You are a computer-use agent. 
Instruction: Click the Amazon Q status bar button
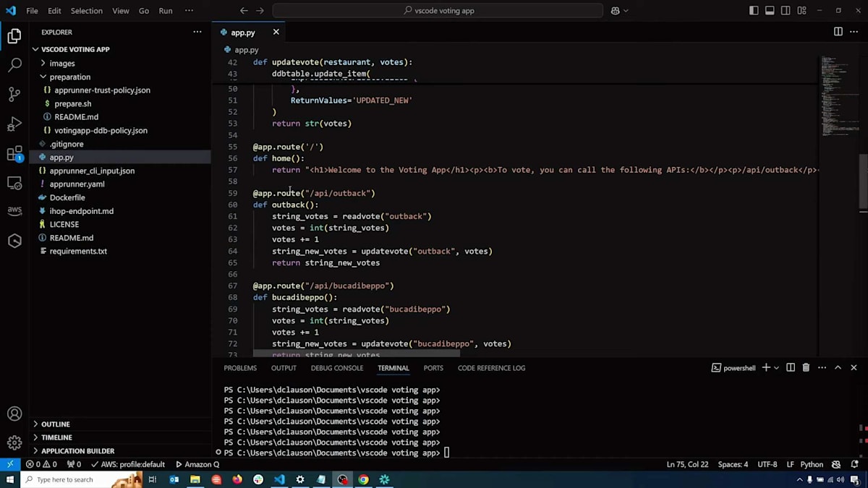coord(196,464)
